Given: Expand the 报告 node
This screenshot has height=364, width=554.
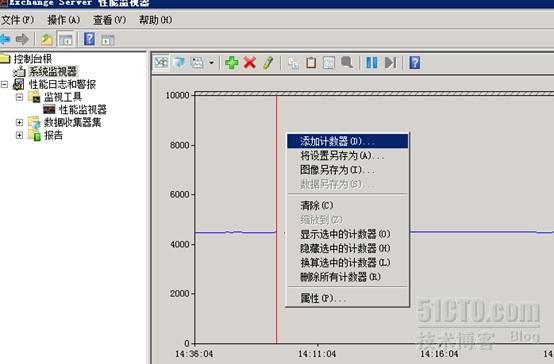Looking at the screenshot, I should tap(19, 135).
